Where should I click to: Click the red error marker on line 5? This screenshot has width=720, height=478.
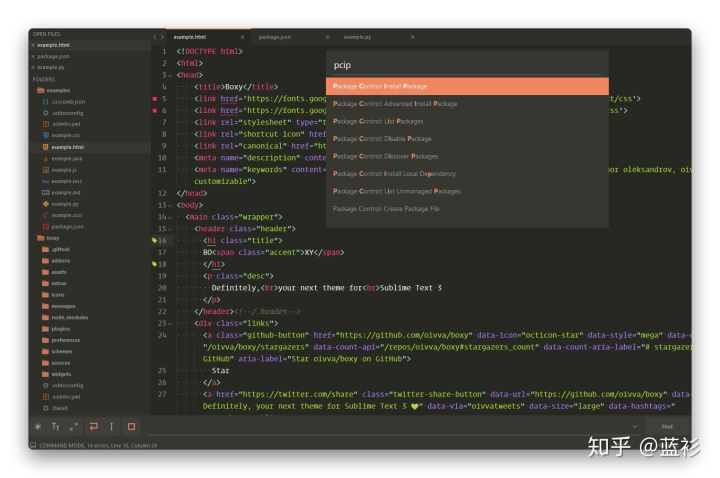pyautogui.click(x=154, y=99)
